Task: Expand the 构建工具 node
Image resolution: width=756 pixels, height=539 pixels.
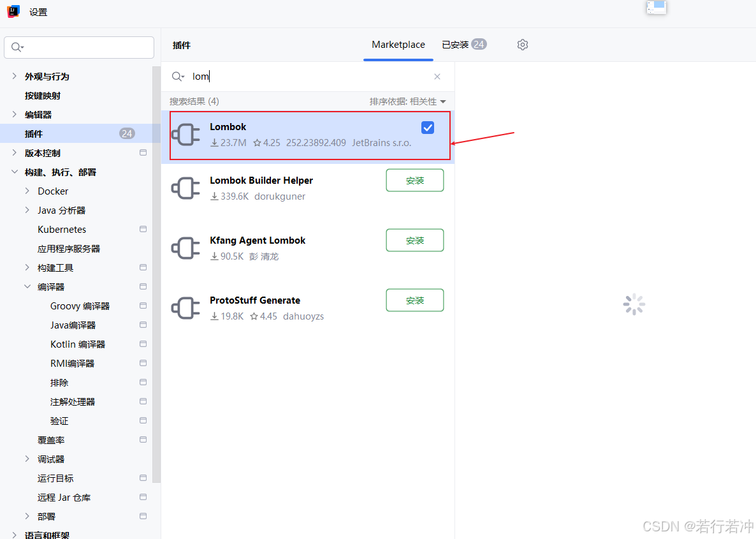Action: click(x=27, y=267)
